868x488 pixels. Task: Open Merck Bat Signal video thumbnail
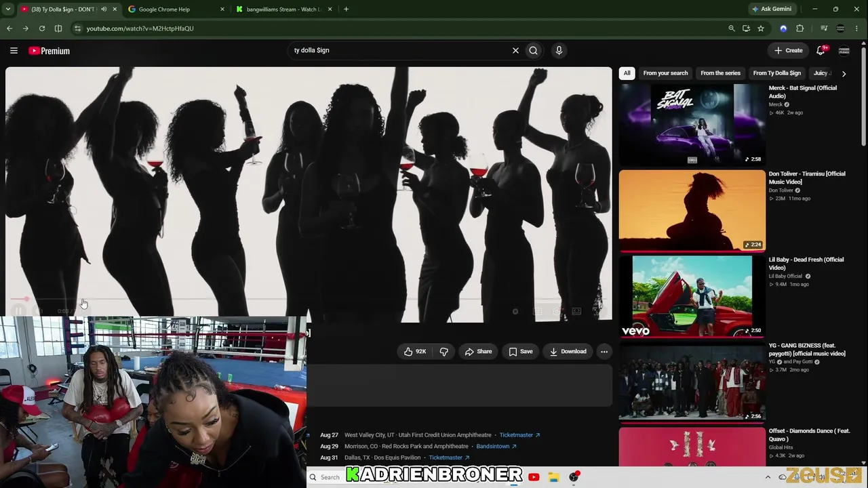point(692,125)
